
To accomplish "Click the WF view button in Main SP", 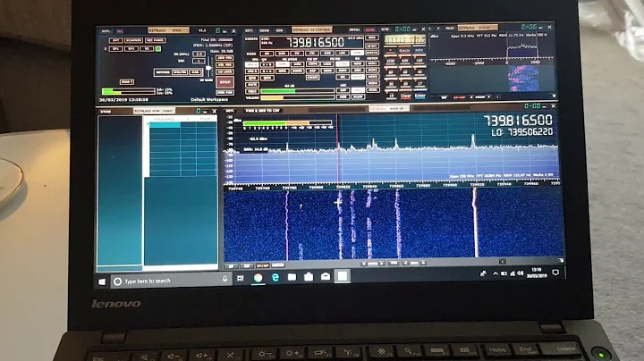I will coord(247,265).
